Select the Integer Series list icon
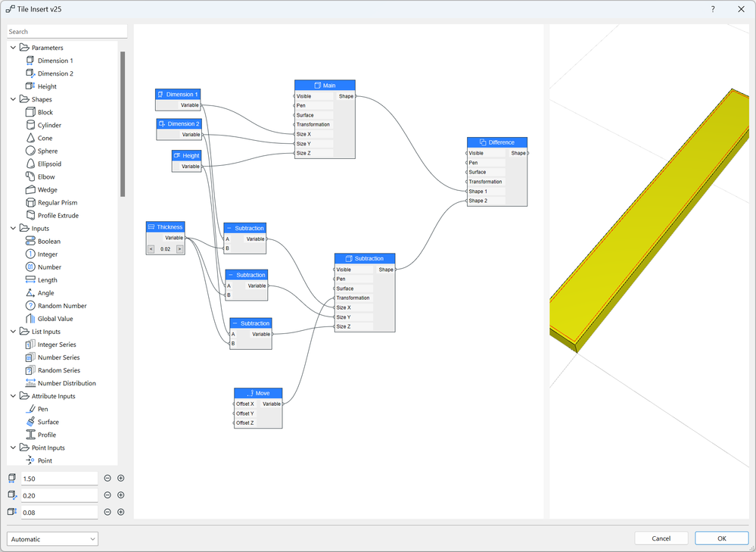 click(30, 345)
